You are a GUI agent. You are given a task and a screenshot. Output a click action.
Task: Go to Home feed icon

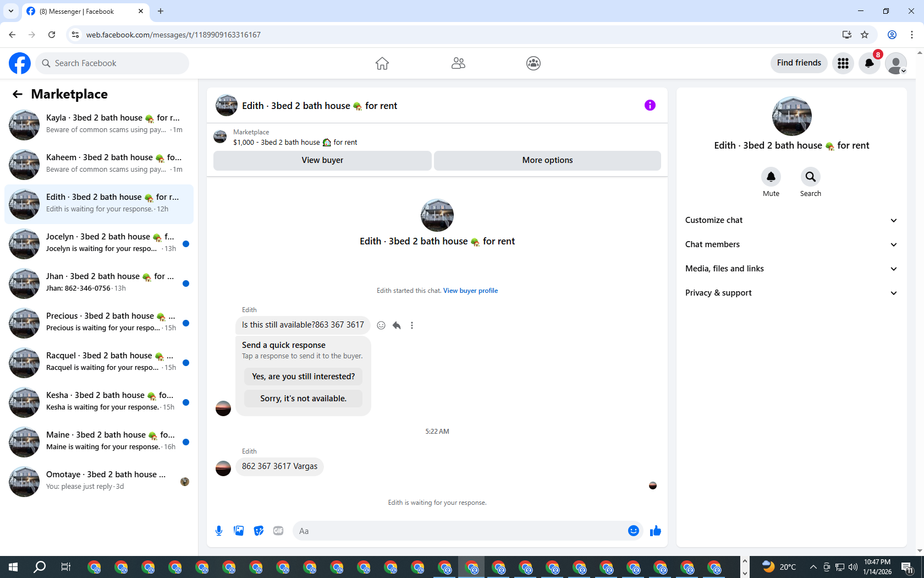(x=382, y=63)
